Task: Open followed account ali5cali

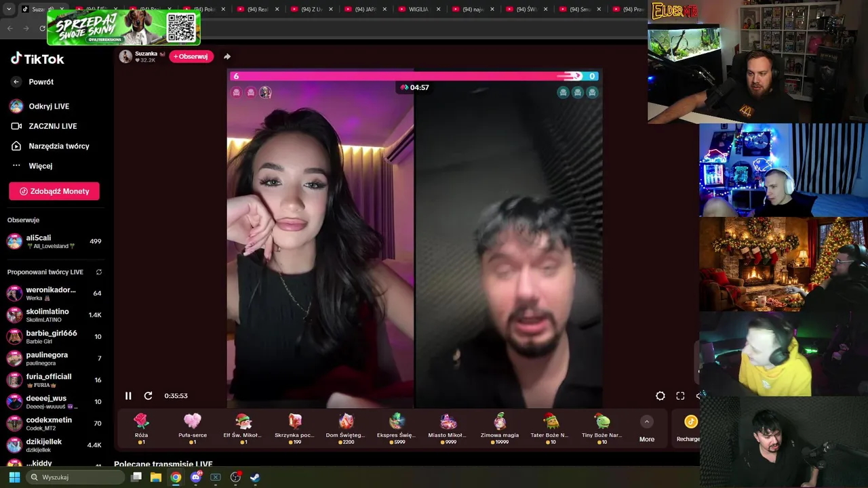Action: 54,241
